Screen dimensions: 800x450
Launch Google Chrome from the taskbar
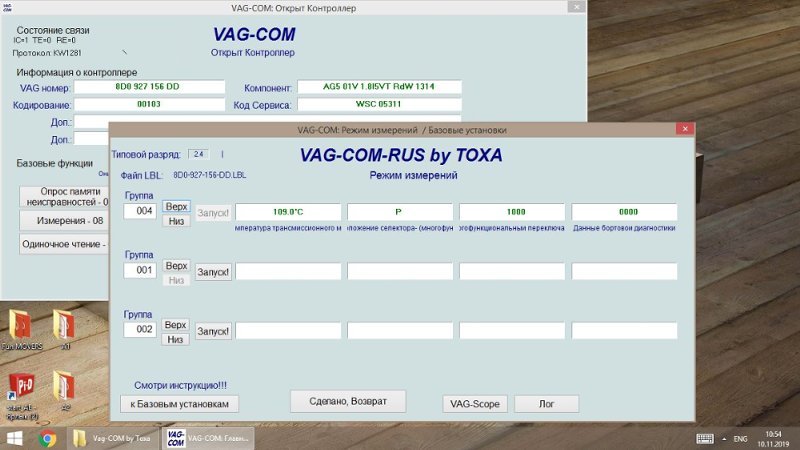47,439
